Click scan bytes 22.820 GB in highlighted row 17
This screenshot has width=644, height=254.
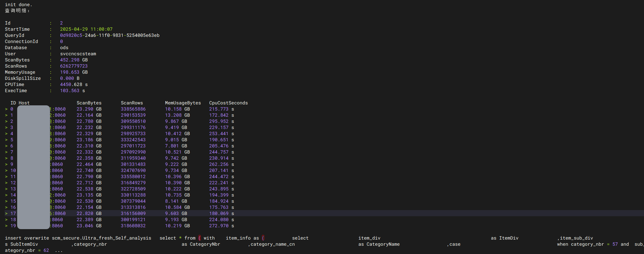tap(89, 213)
